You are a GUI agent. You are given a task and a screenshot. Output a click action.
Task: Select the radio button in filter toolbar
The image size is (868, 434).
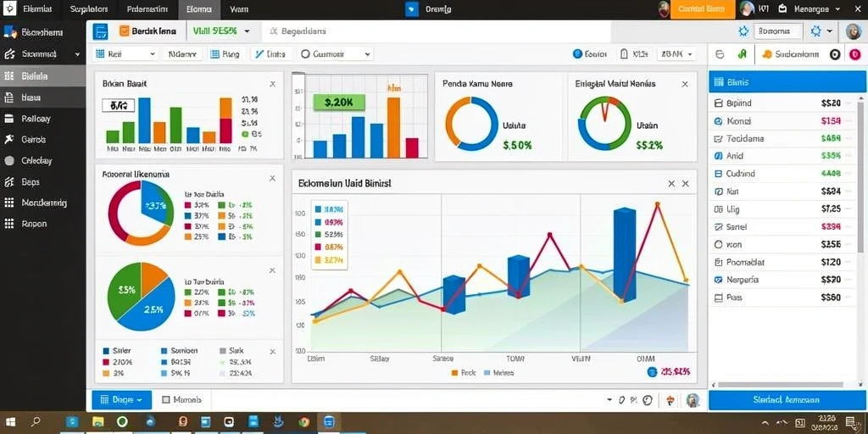(304, 54)
